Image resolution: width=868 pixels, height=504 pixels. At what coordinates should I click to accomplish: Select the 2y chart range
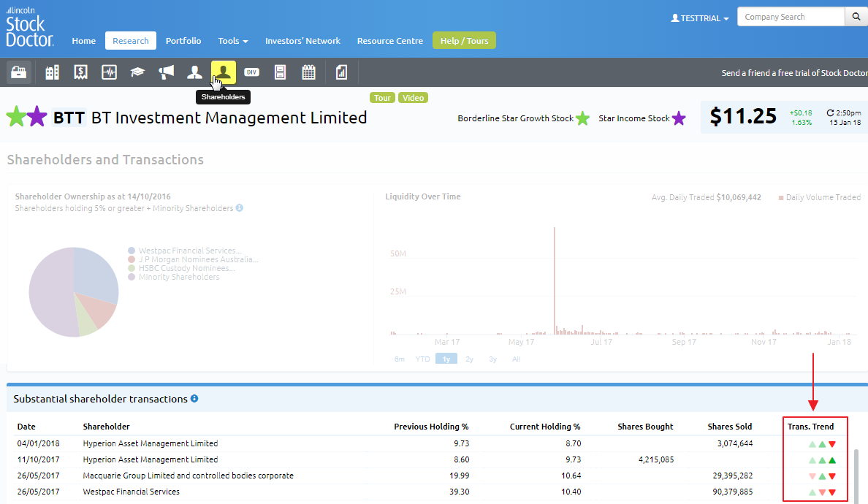click(469, 359)
